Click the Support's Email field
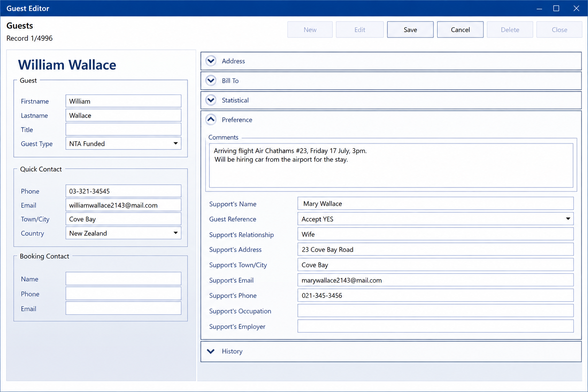 point(436,280)
